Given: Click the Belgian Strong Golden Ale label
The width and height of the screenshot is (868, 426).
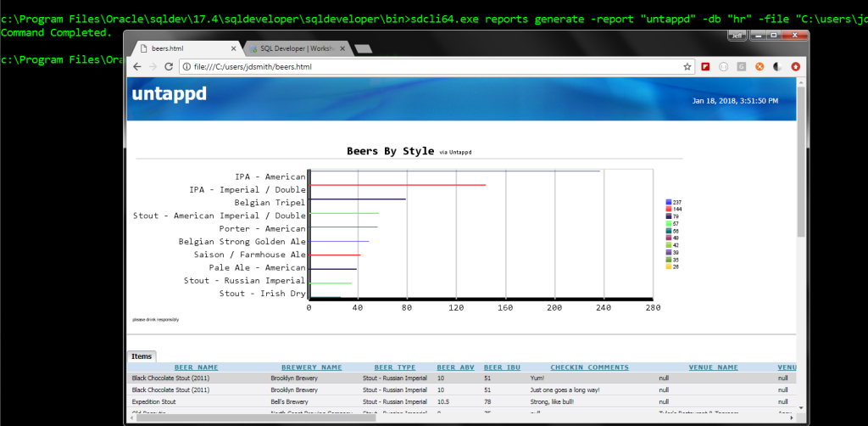Looking at the screenshot, I should coord(242,242).
